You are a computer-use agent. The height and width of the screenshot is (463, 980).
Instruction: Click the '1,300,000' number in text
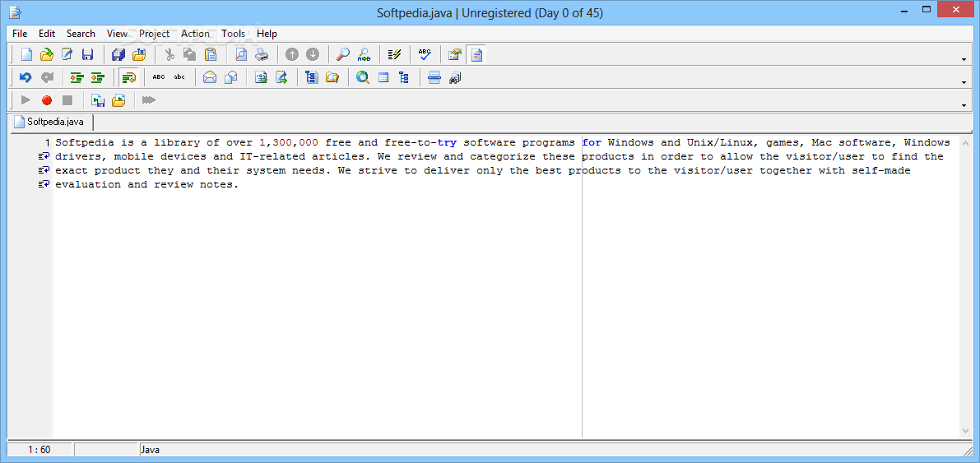[289, 142]
